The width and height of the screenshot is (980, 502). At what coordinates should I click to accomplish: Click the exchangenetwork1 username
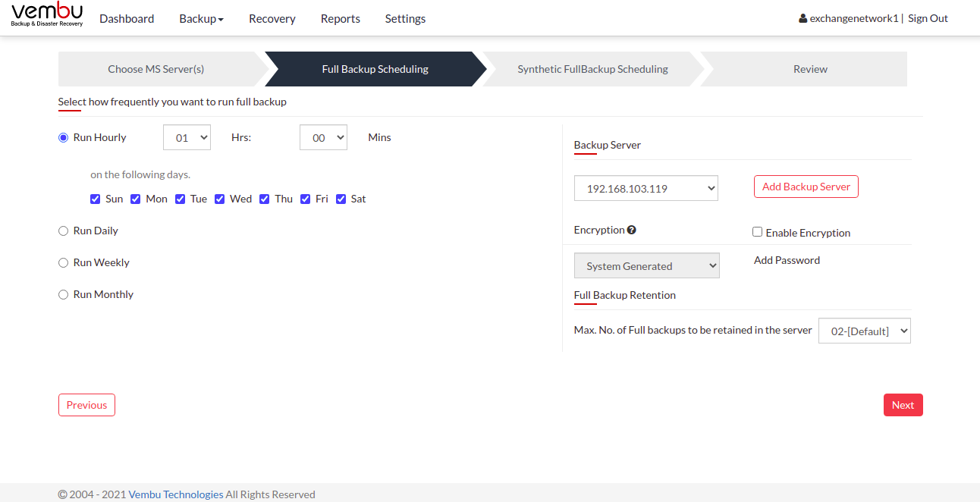tap(854, 18)
